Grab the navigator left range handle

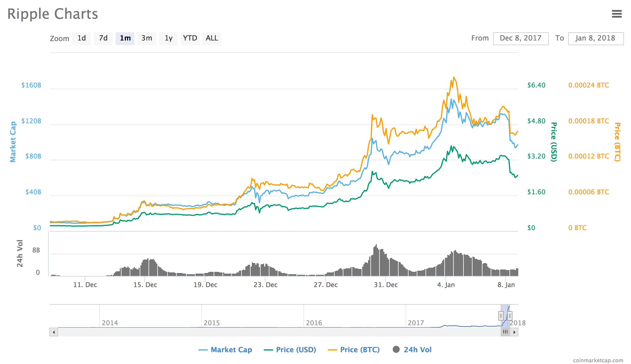click(x=501, y=316)
